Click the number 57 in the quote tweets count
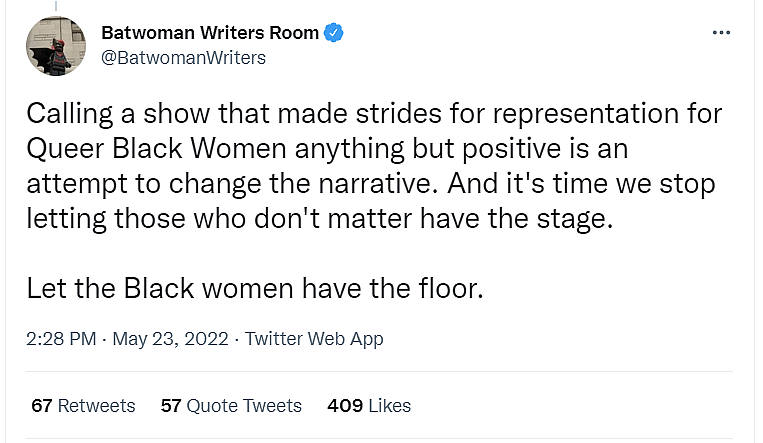 pos(171,405)
